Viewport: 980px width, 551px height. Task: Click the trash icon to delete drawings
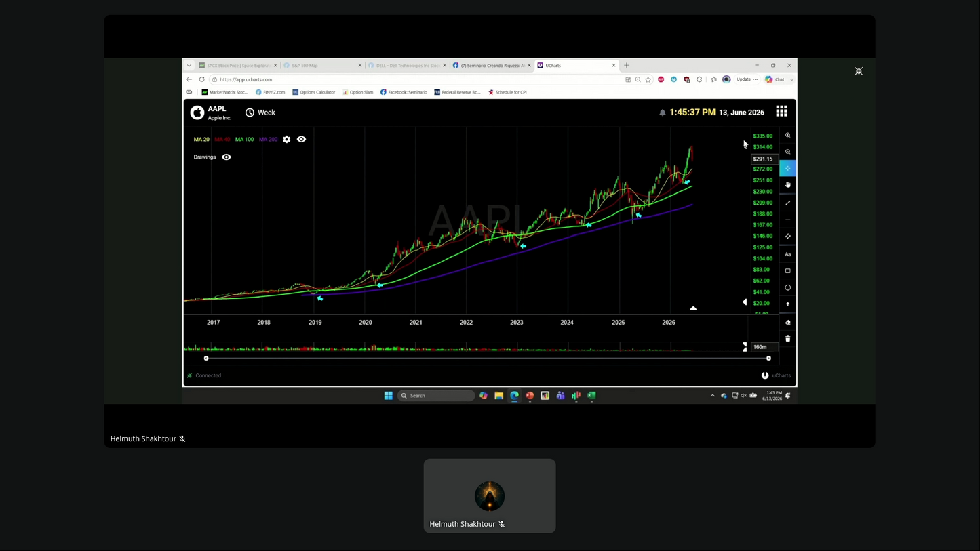pyautogui.click(x=787, y=339)
